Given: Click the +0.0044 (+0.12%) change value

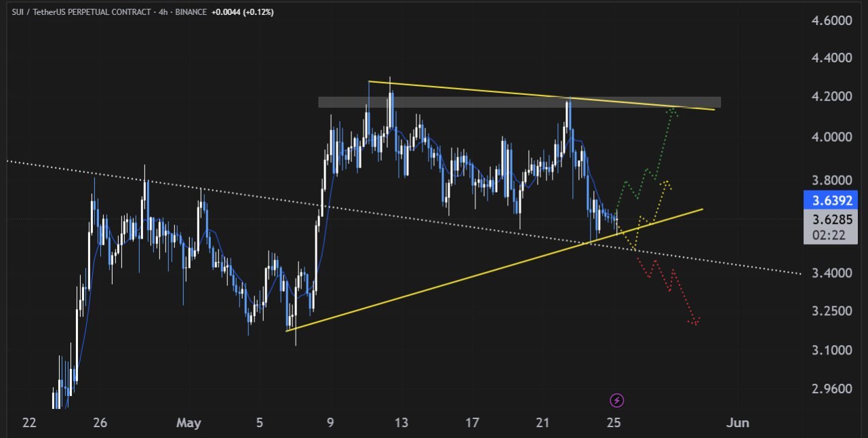Looking at the screenshot, I should [243, 12].
